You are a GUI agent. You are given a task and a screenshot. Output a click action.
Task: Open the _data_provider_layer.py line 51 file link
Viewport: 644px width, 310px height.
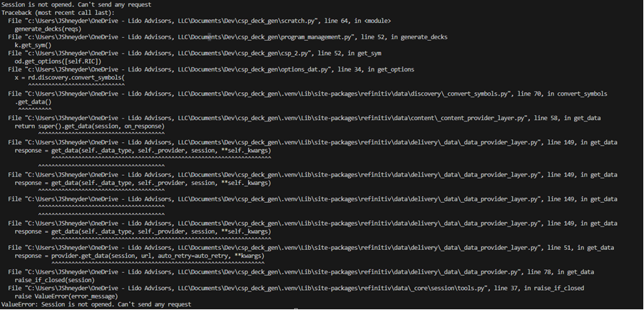tap(311, 248)
